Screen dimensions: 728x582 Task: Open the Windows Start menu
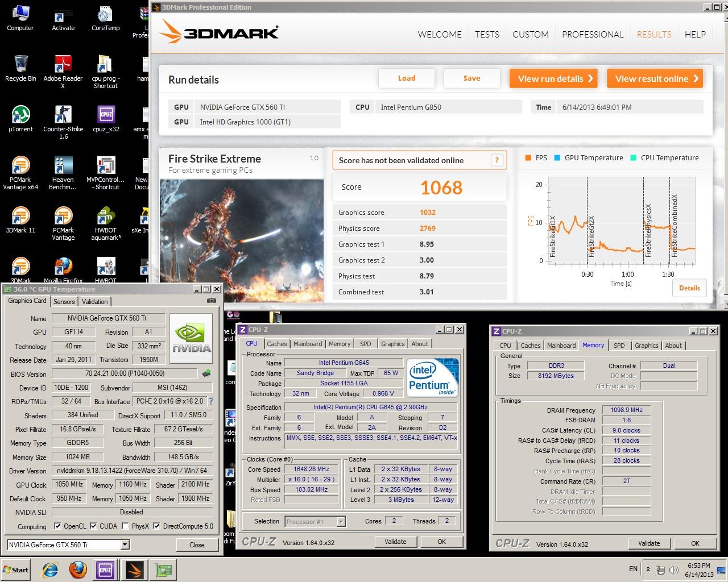(15, 569)
